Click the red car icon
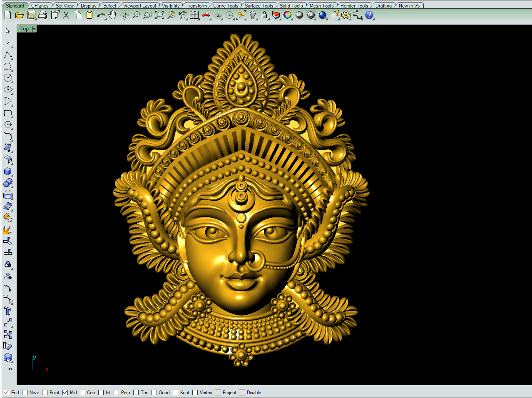The image size is (532, 398). 206,15
